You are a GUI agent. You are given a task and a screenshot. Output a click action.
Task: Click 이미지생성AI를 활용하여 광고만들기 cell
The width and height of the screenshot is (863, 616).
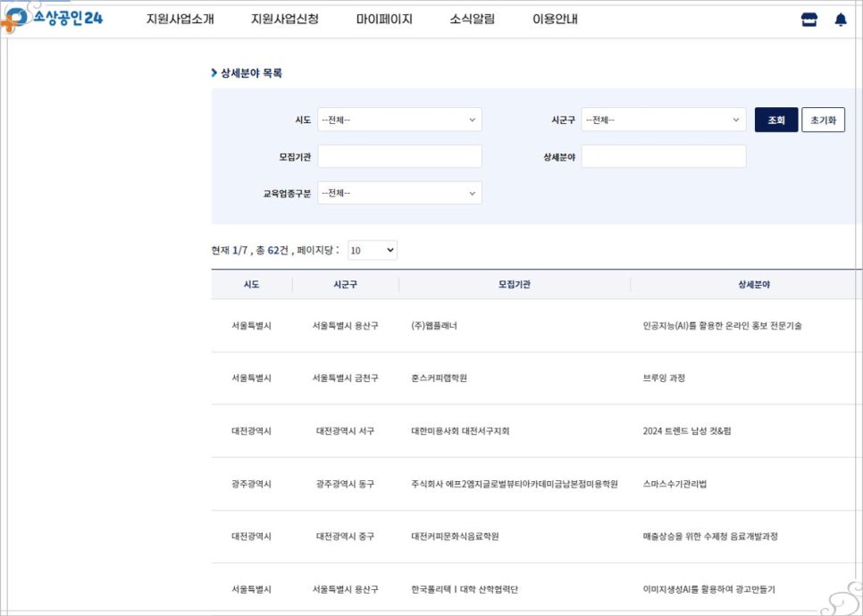[709, 589]
